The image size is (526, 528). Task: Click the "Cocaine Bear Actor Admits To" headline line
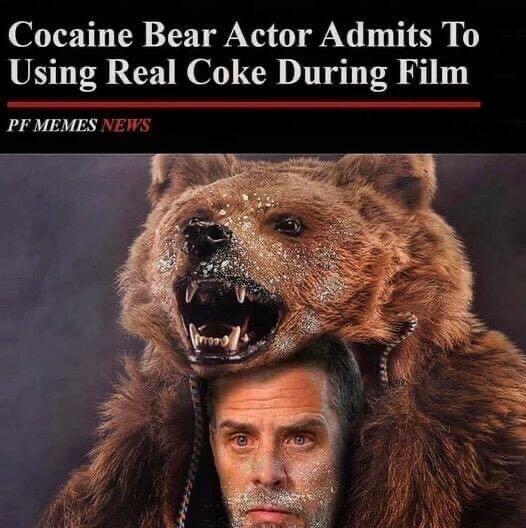point(243,35)
